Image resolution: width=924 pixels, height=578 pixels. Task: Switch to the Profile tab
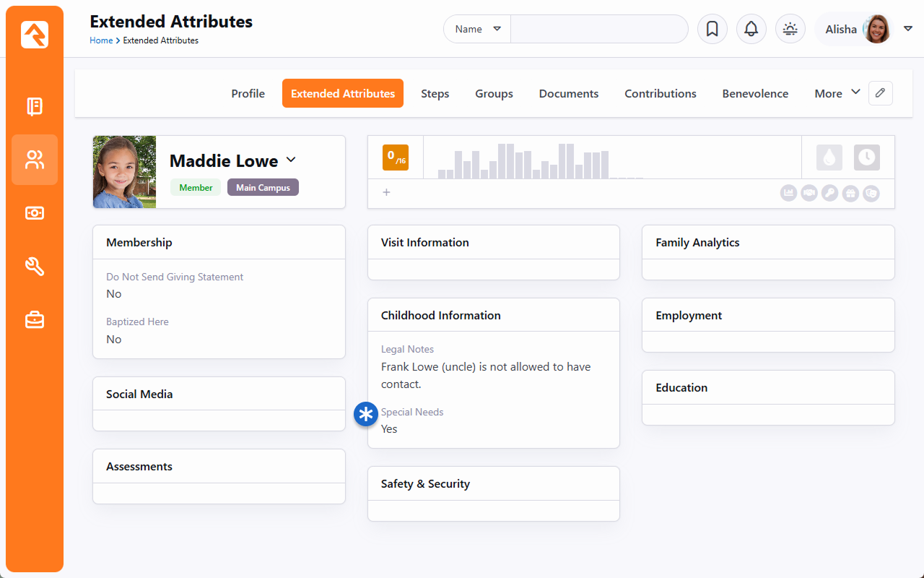[x=248, y=93]
